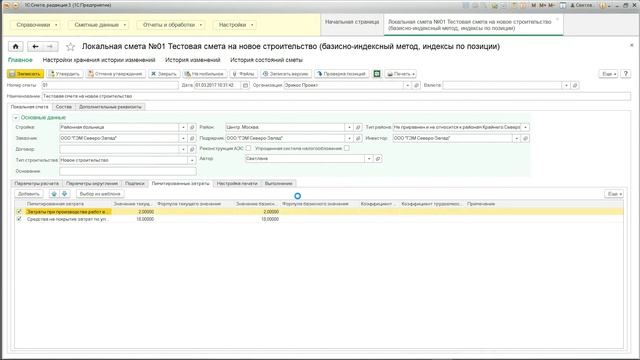Click the Записать версию button
Image resolution: width=640 pixels, height=360 pixels.
coord(286,74)
